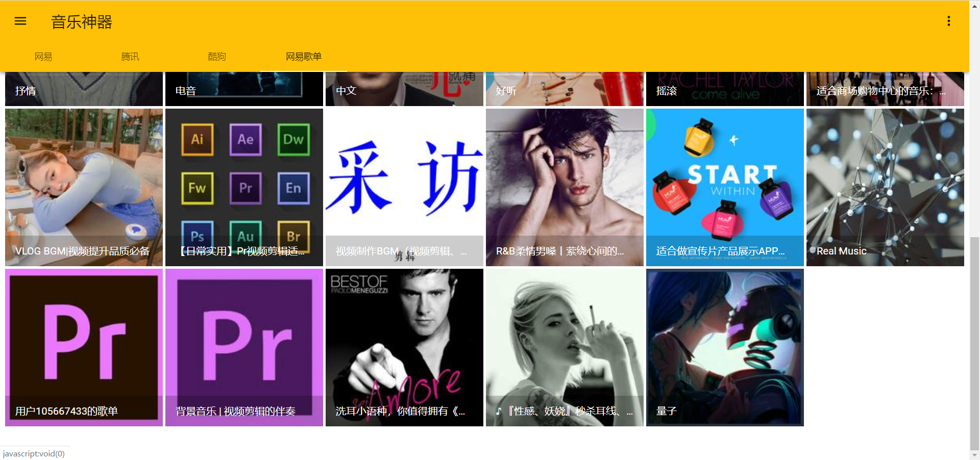
Task: Open the three-dot overflow menu
Action: click(948, 21)
